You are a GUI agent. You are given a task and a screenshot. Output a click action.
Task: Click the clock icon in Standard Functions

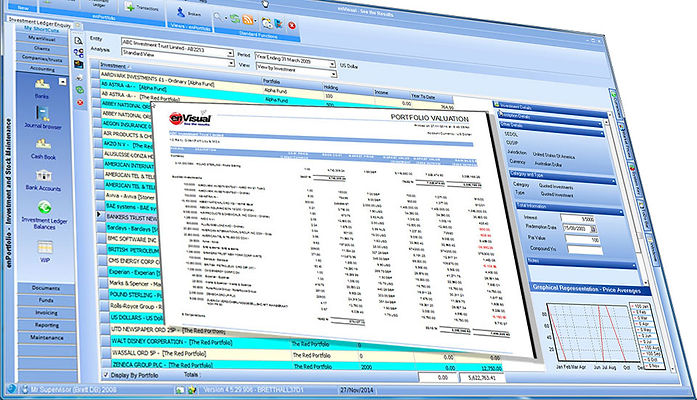(267, 22)
